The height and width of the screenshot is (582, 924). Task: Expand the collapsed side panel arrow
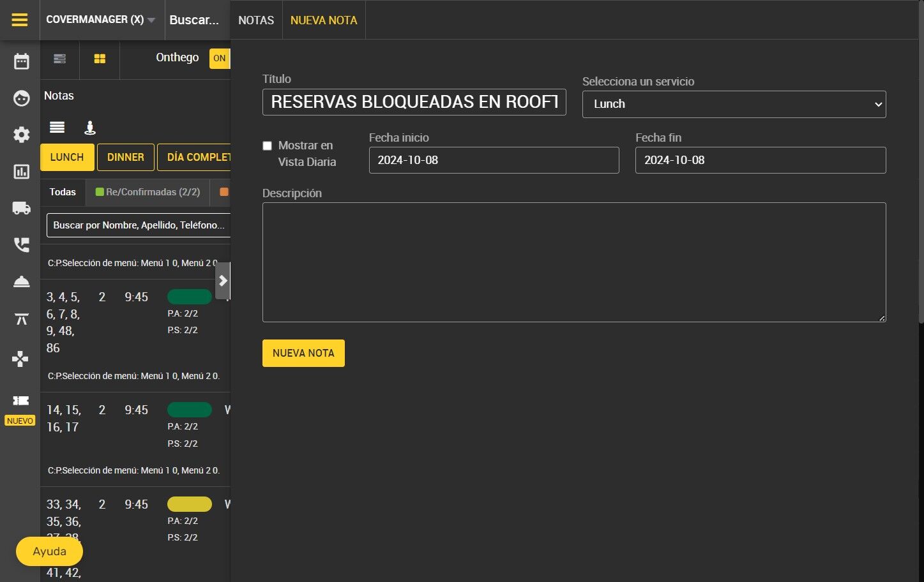tap(222, 281)
